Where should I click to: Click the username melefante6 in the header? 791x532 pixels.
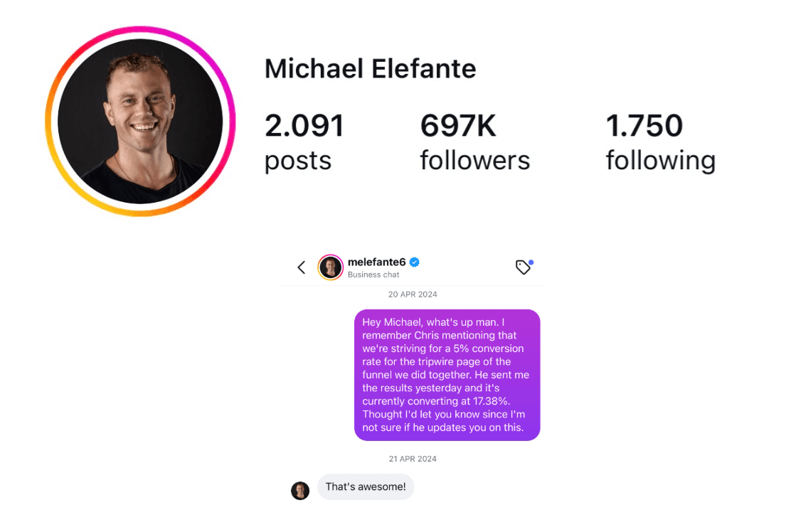[x=378, y=262]
